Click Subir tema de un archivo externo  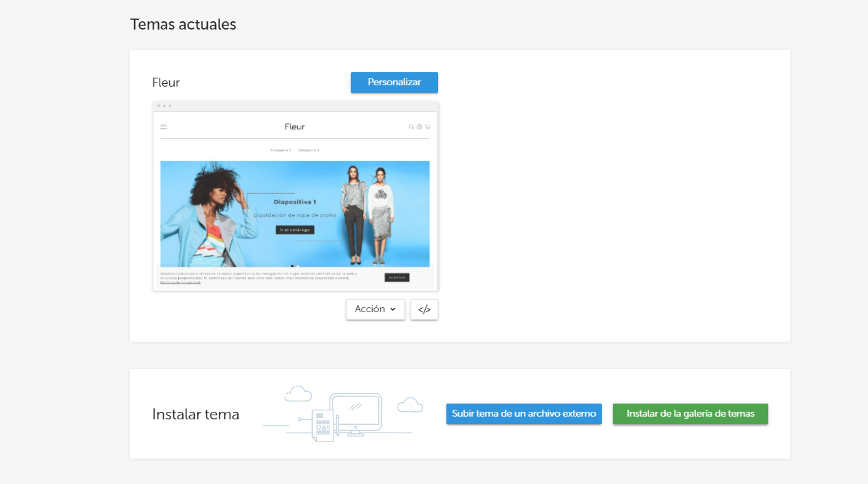(524, 414)
